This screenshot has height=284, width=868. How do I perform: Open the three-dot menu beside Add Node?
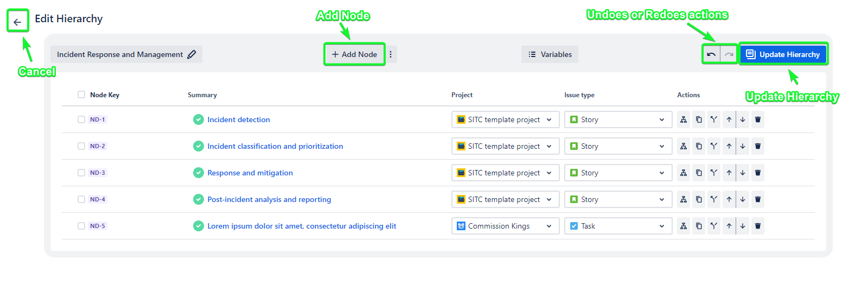click(391, 54)
